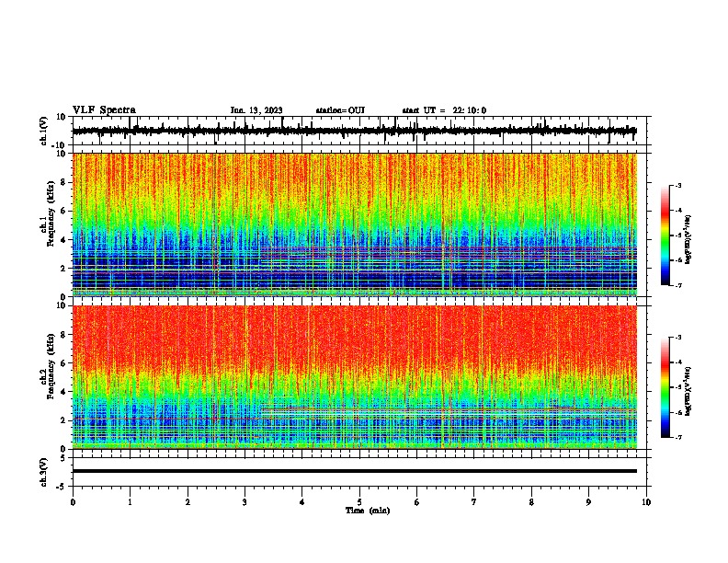
Task: Click the time axis tick label "5"
Action: click(x=359, y=502)
